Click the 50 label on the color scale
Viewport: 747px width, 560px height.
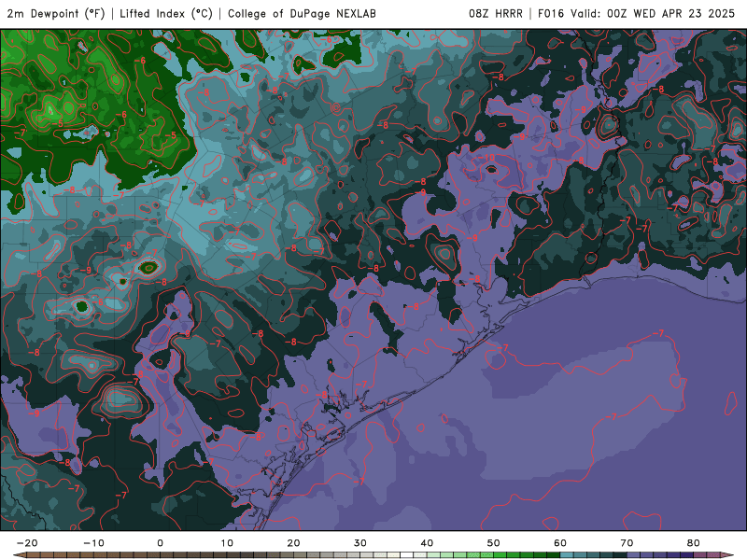[494, 543]
